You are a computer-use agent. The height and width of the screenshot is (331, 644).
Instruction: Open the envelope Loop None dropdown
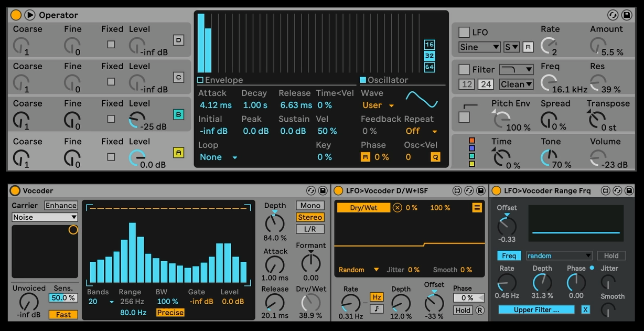(x=219, y=157)
